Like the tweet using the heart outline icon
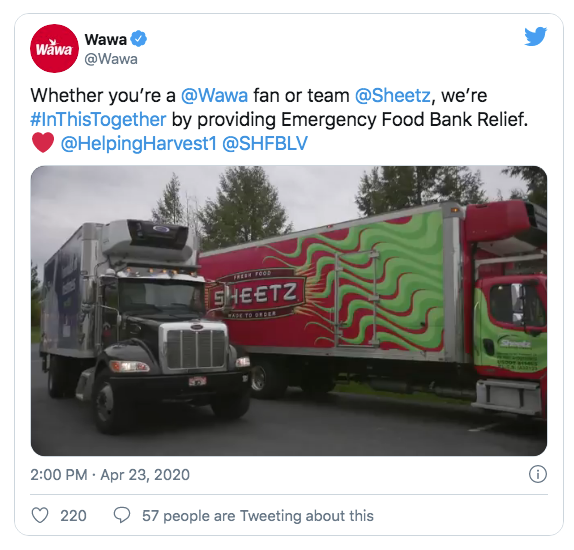 point(40,516)
